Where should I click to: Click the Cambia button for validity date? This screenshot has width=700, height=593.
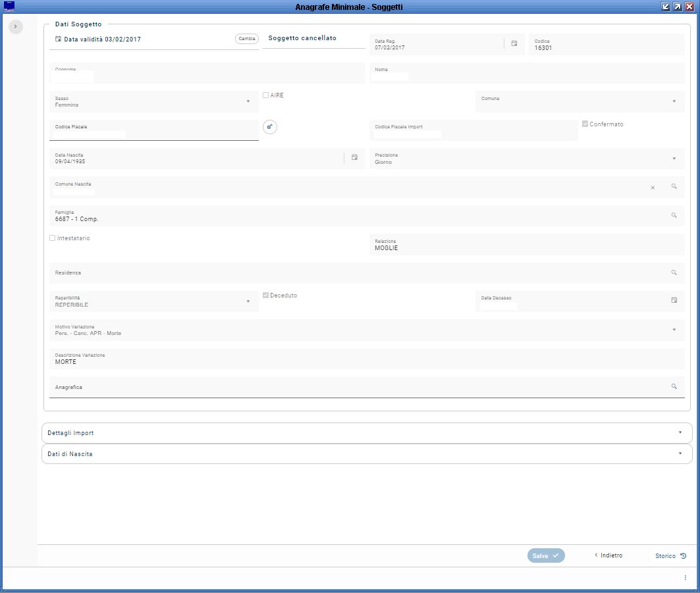click(x=247, y=39)
